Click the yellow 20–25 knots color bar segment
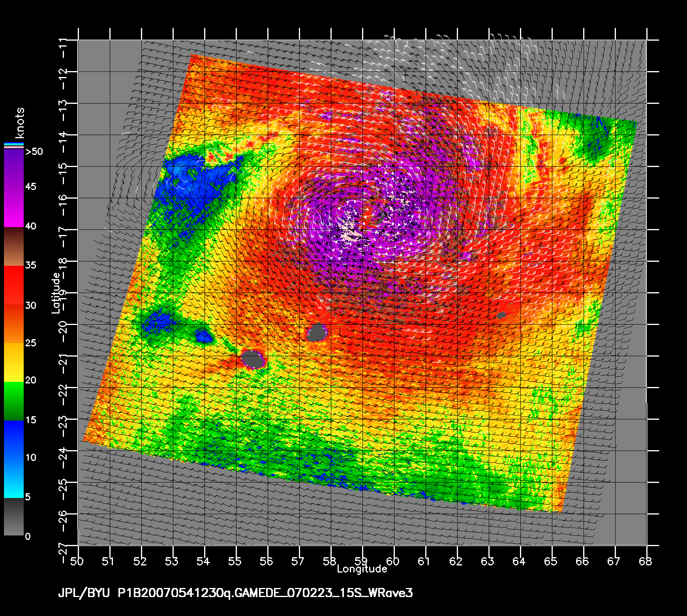 (x=14, y=362)
